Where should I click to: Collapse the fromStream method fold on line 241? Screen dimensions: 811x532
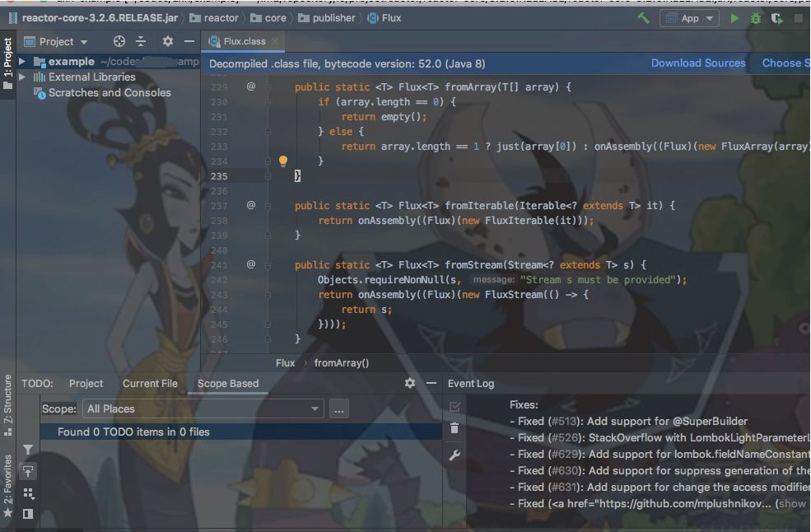point(268,265)
